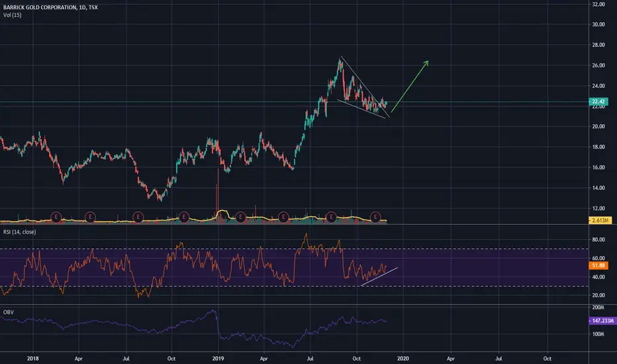Click the February 2019 earnings E marker

coord(240,217)
